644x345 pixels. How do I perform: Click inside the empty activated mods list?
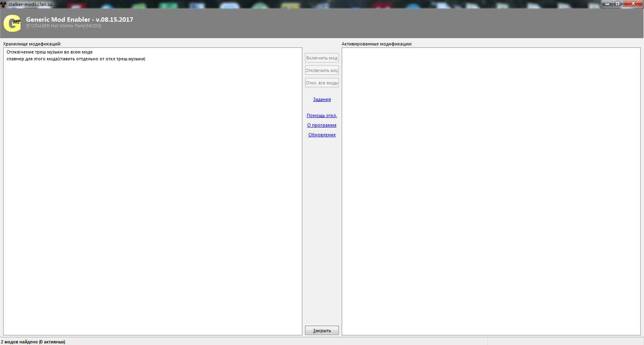(491, 191)
